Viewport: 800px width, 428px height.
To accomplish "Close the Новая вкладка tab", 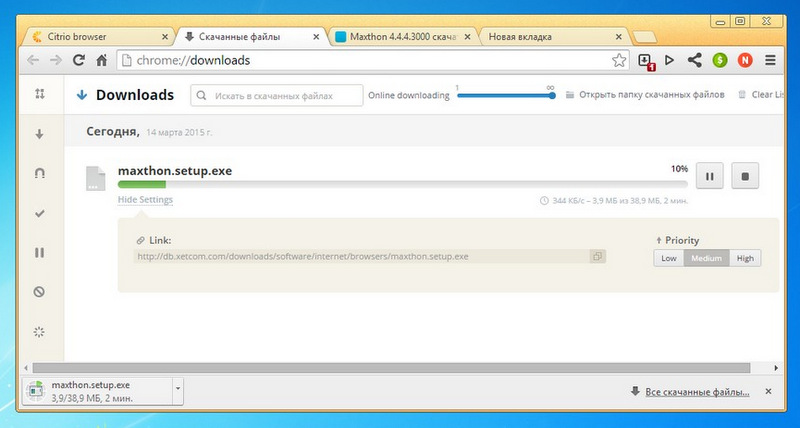I will (619, 37).
